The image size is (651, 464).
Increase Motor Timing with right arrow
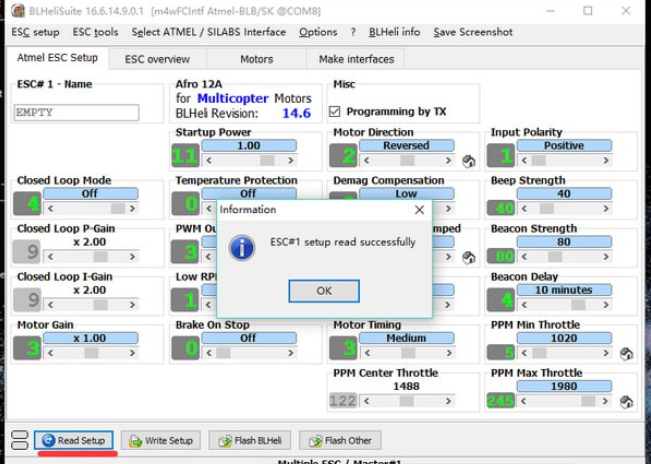tap(448, 353)
